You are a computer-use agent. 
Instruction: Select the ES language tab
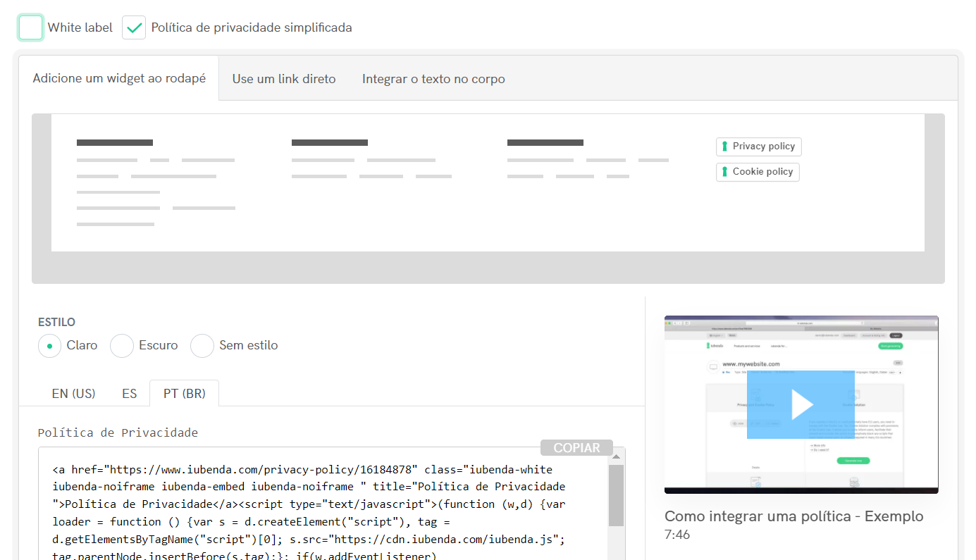click(x=129, y=394)
